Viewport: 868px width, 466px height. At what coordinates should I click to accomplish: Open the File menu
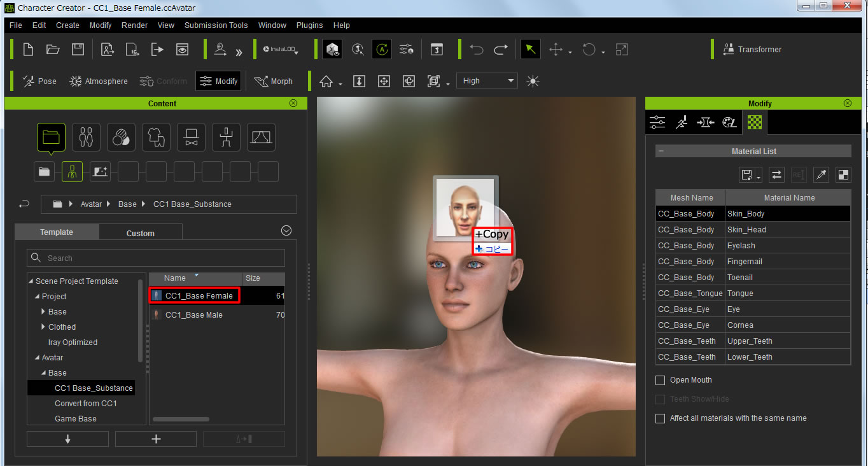point(16,25)
